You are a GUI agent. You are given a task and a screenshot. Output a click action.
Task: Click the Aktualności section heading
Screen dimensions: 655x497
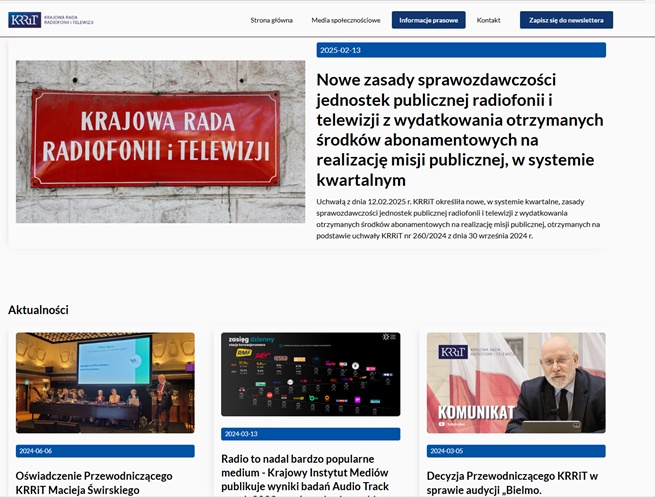click(38, 310)
